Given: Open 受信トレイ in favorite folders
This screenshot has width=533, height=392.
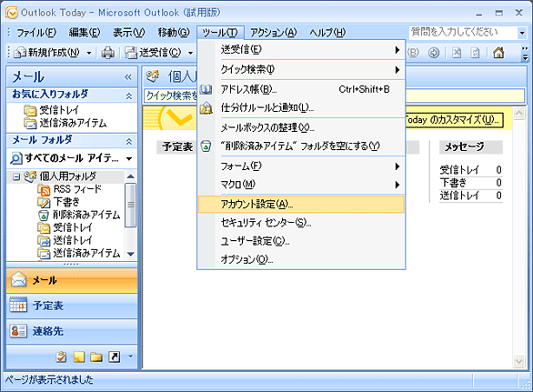Looking at the screenshot, I should (51, 110).
